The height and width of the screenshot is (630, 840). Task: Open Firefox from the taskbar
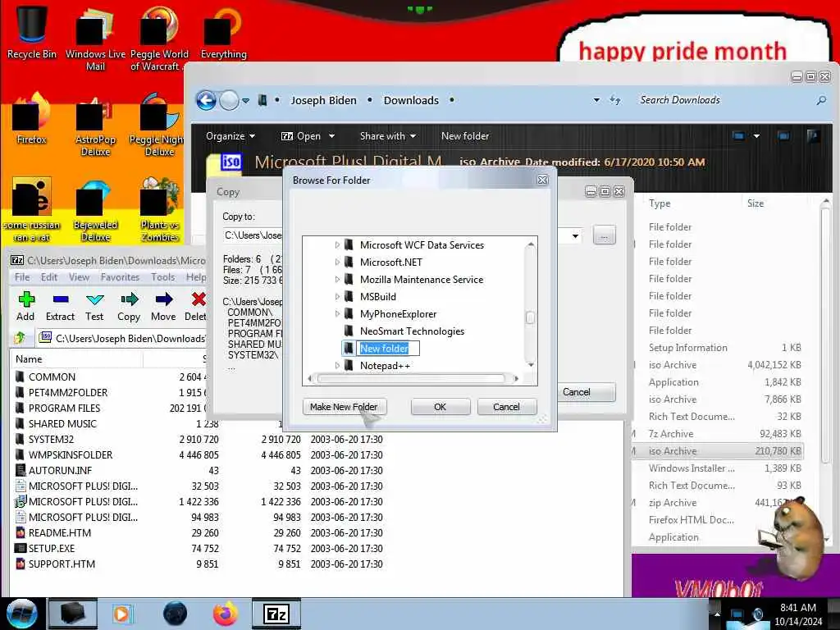[x=226, y=614]
